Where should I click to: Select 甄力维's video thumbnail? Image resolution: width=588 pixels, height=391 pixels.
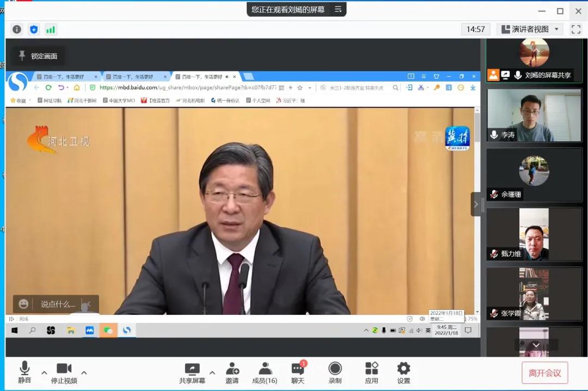pos(534,234)
